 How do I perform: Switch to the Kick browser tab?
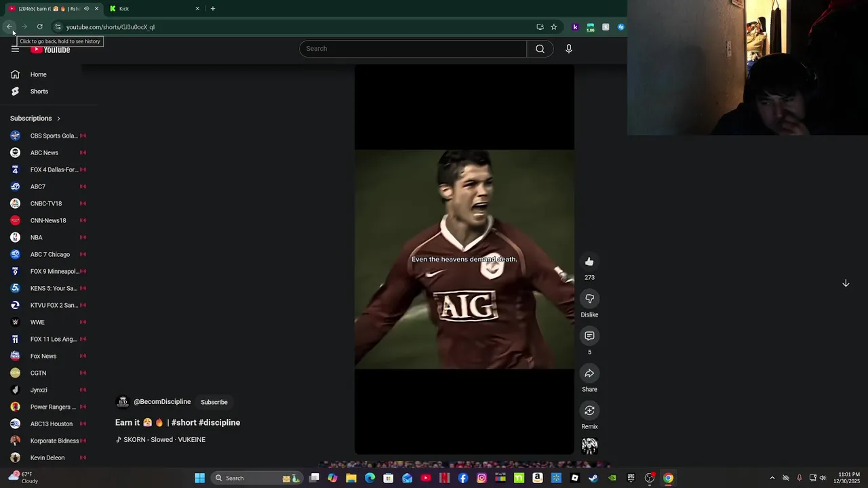tap(155, 9)
